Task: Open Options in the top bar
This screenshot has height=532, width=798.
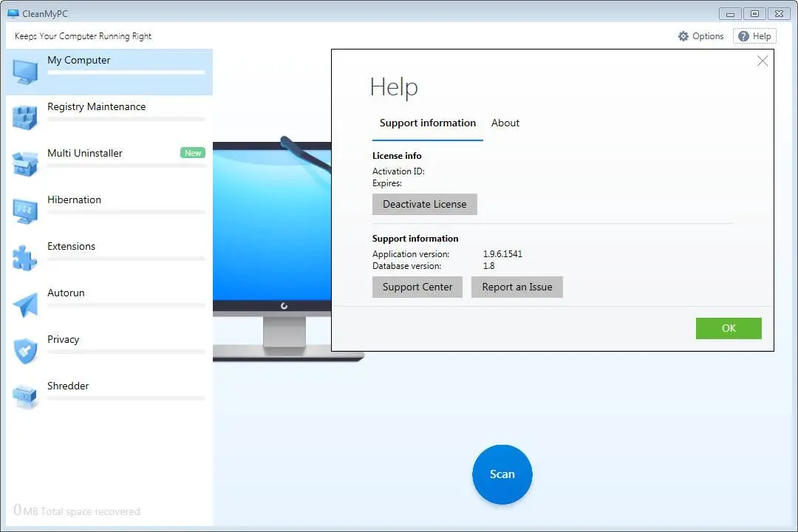Action: point(700,36)
